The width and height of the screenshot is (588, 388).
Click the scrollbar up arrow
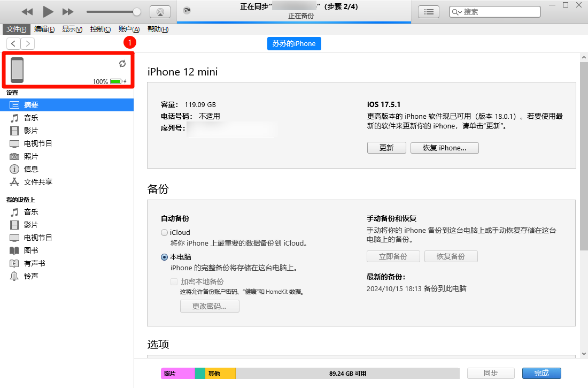point(584,57)
